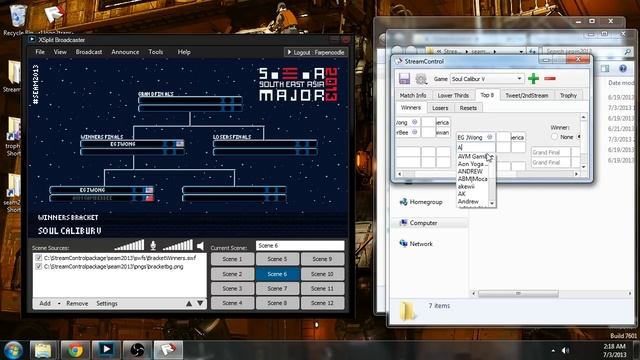Image resolution: width=640 pixels, height=360 pixels.
Task: Click the search magnifier in Explorer search box
Action: [x=627, y=51]
